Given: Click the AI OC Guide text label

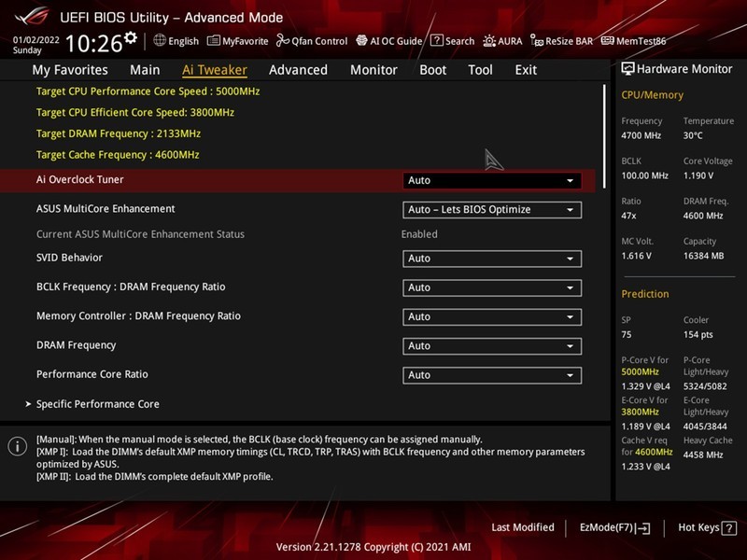Looking at the screenshot, I should [396, 41].
